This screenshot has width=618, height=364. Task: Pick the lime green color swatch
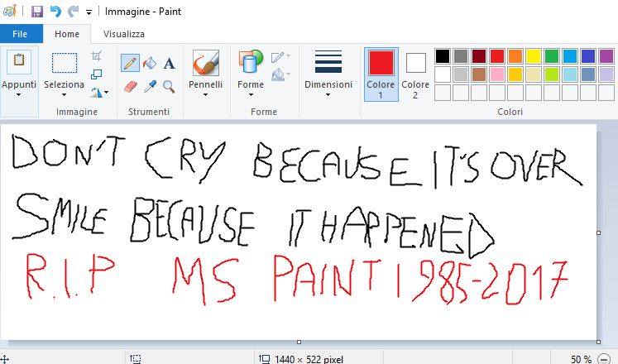coord(551,74)
